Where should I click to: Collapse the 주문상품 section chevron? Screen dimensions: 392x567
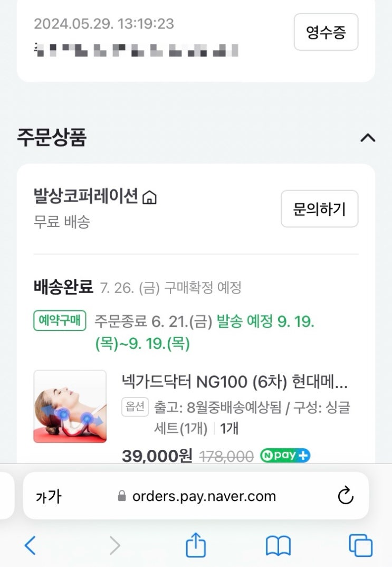368,138
